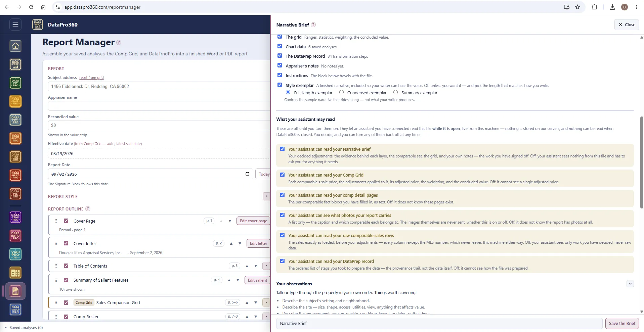
Task: Click the Edit letter button
Action: 258,243
